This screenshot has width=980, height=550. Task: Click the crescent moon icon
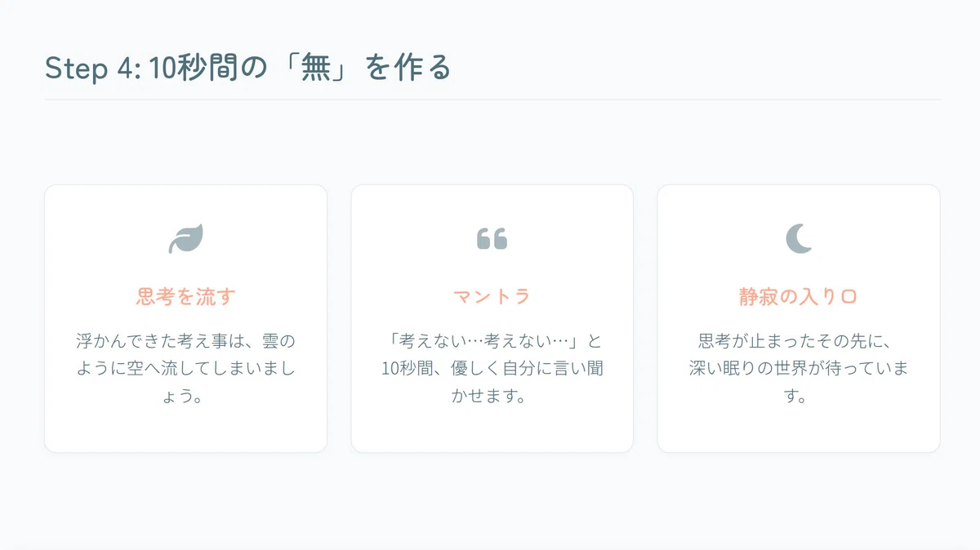pyautogui.click(x=798, y=239)
